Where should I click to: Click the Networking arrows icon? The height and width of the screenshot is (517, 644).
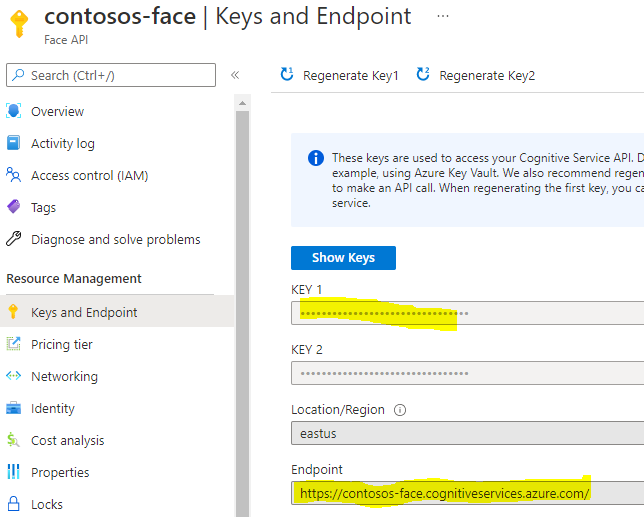[14, 376]
